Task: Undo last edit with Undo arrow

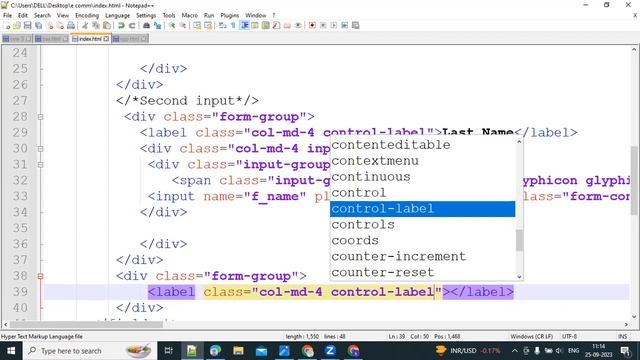Action: click(x=121, y=25)
